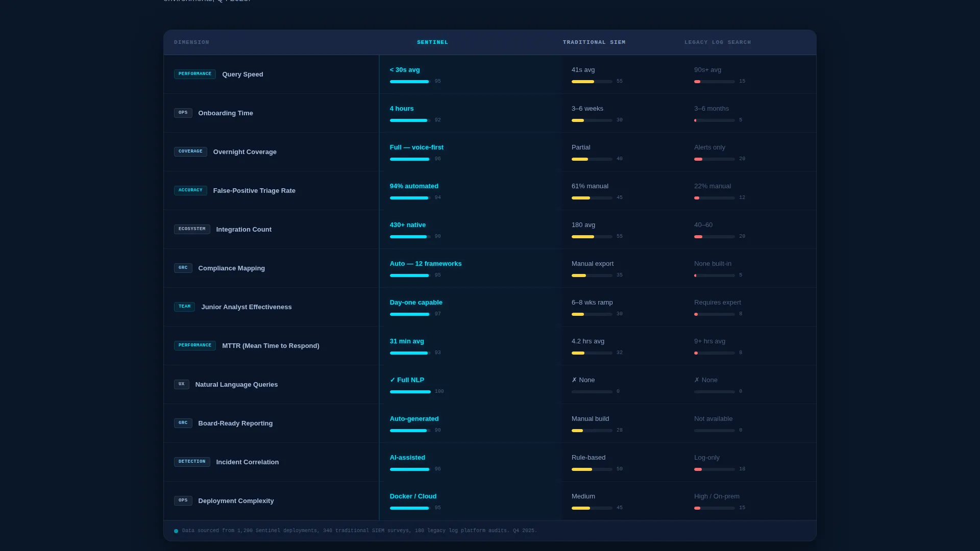Click the 'High / On-prem' value
Screen dimensions: 980x551
[x=717, y=496]
